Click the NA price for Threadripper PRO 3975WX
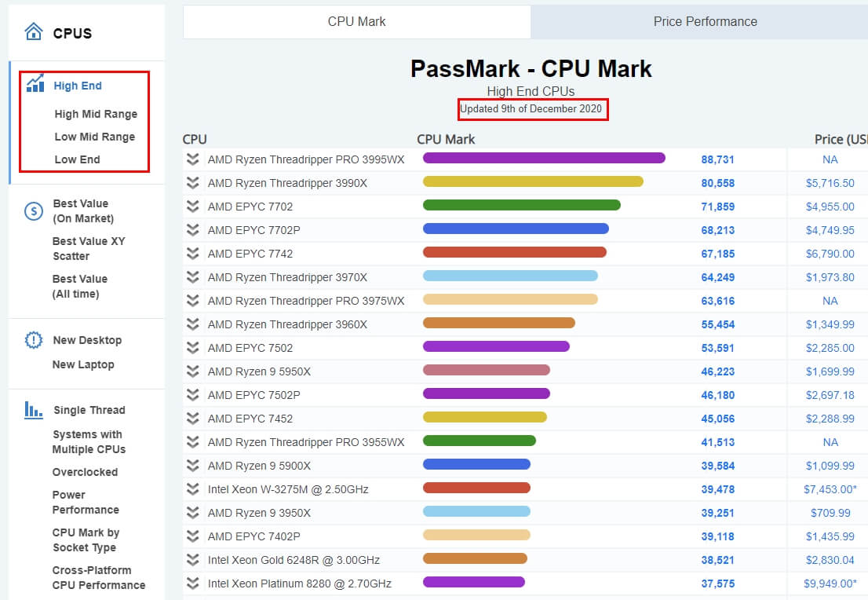Viewport: 868px width, 600px height. 830,301
